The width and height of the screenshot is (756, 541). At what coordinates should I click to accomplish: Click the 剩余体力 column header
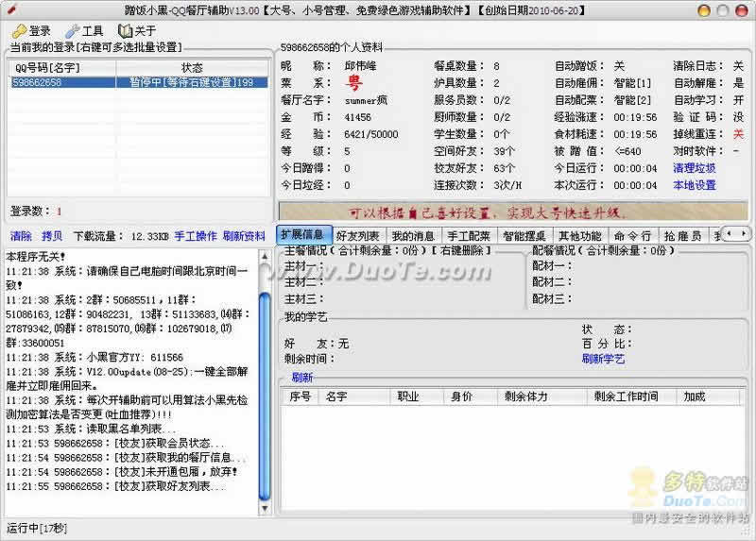pos(541,397)
